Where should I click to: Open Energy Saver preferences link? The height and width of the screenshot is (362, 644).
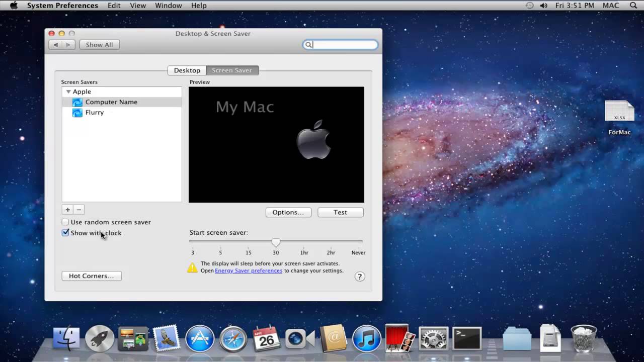[x=249, y=270]
